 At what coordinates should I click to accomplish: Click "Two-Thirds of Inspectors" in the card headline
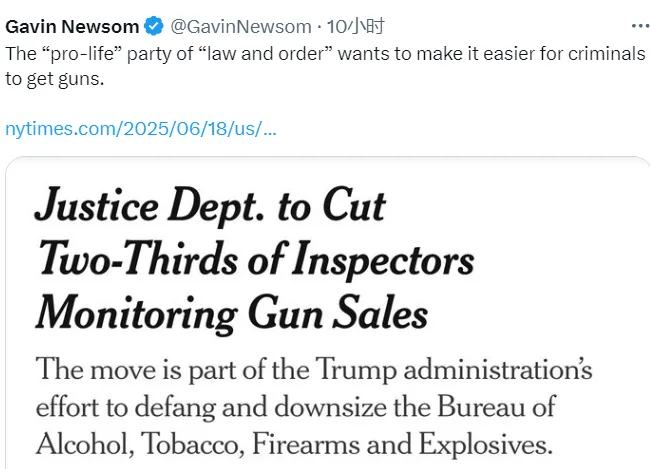[x=255, y=260]
